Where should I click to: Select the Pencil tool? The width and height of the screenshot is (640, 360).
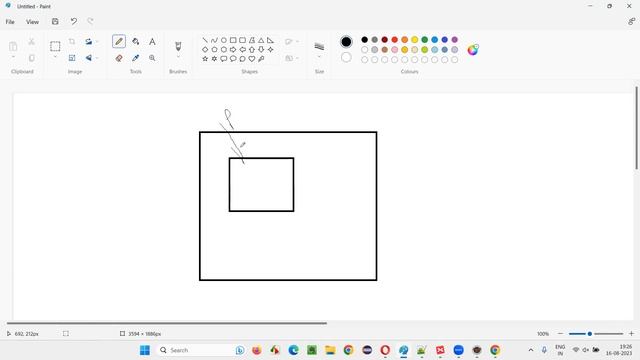click(x=119, y=41)
